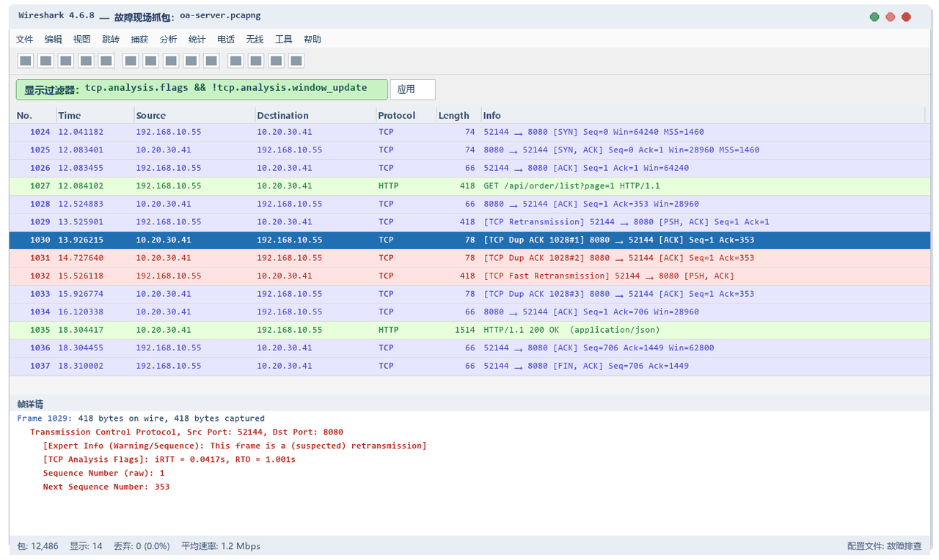
Task: Select highlighted Dup ACK 1028#1 packet 1030
Action: [x=469, y=240]
